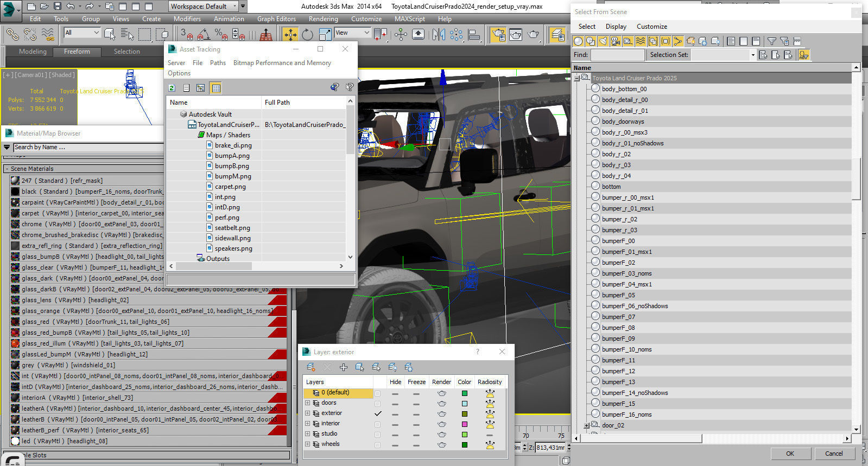
Task: Click the Full Path column header
Action: pos(303,102)
